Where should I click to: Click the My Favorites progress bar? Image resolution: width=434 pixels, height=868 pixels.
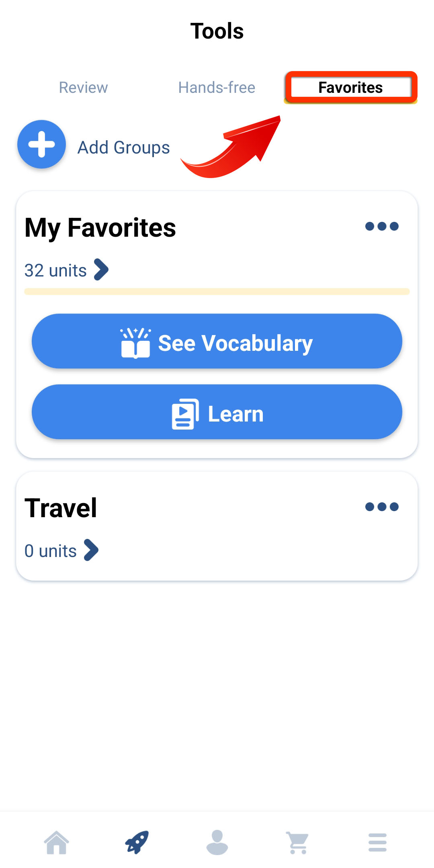click(217, 291)
